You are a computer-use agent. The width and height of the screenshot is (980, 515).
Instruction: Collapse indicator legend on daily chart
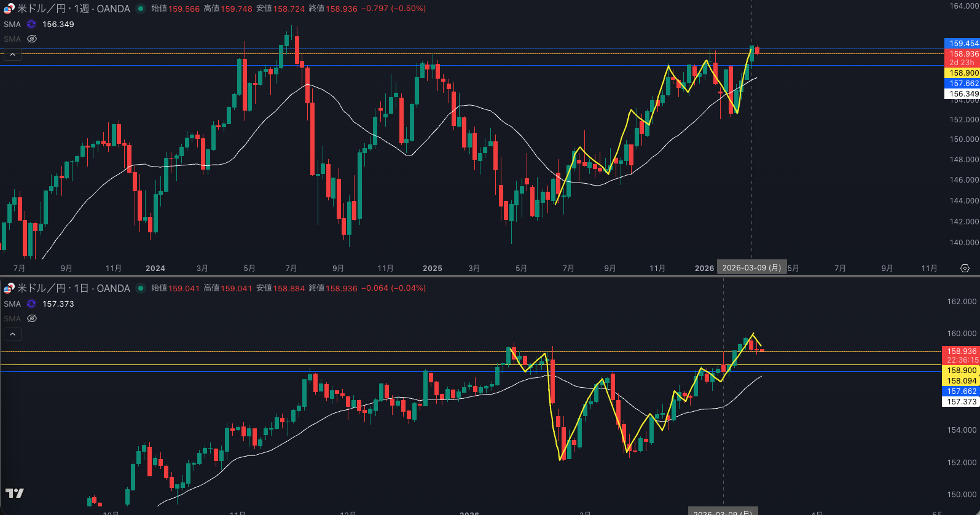coord(12,334)
